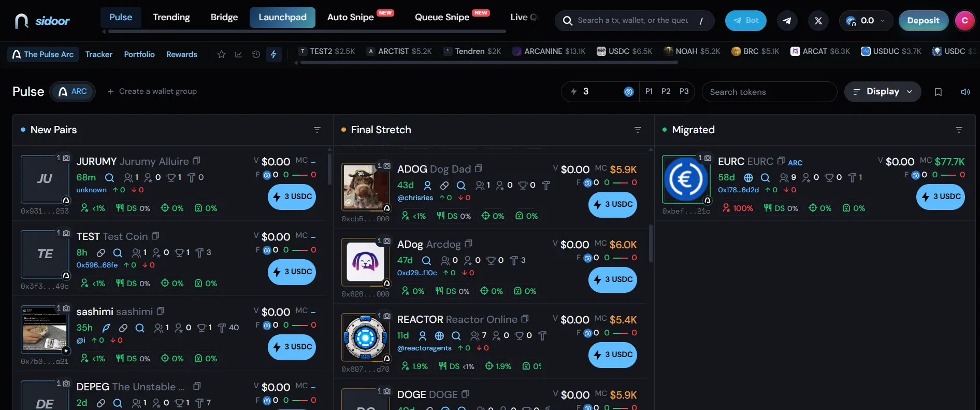980x410 pixels.
Task: Click the feather icon on sashimi row
Action: [x=106, y=328]
